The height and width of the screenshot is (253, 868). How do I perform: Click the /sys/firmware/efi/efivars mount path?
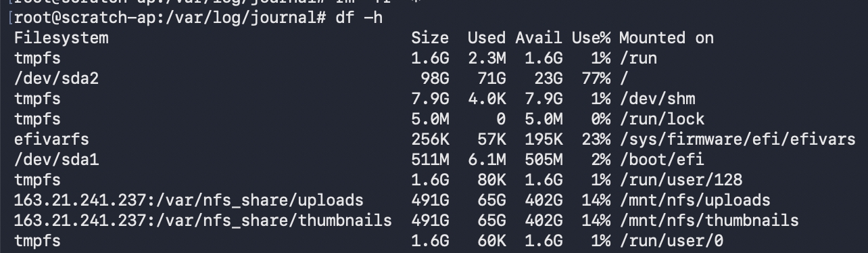(737, 139)
